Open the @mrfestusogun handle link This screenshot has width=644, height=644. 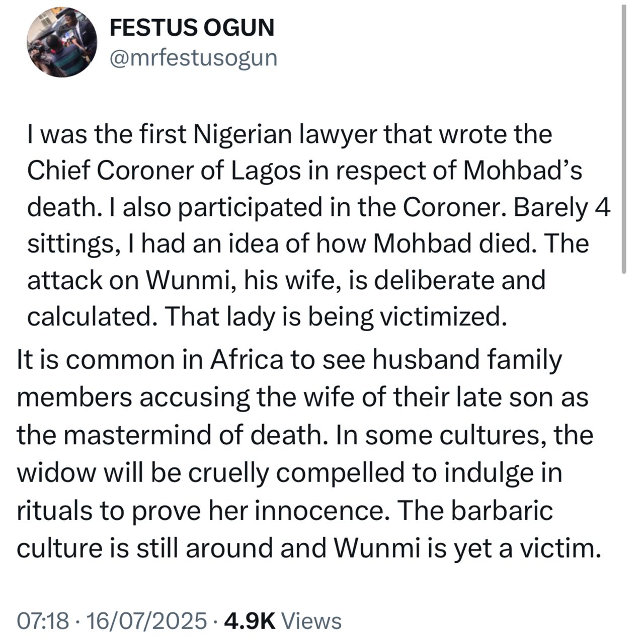coord(193,58)
